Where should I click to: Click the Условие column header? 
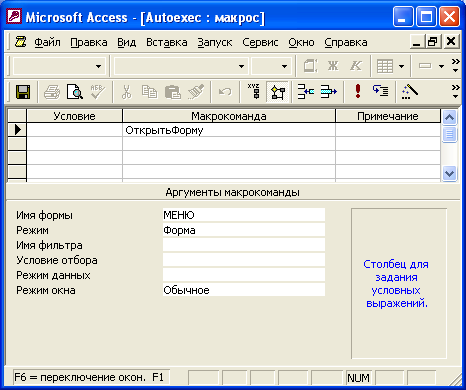(74, 116)
